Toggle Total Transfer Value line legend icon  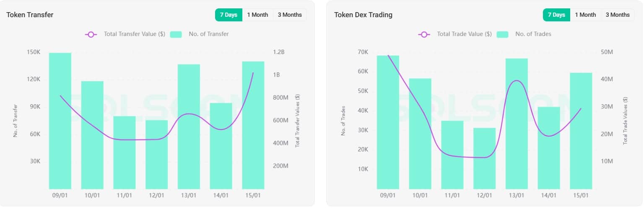[x=91, y=34]
